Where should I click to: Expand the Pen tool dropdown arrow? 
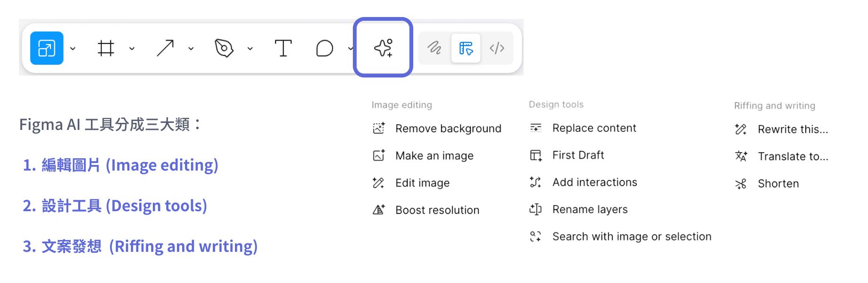[x=250, y=49]
